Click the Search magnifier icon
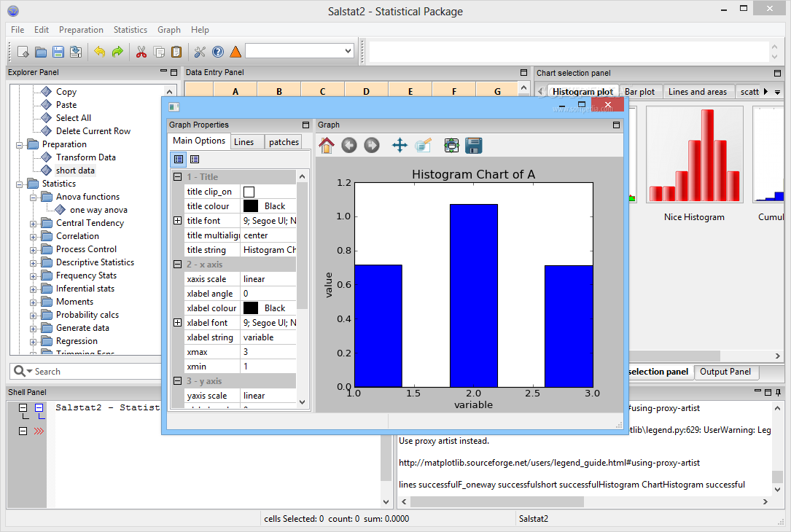 point(19,371)
